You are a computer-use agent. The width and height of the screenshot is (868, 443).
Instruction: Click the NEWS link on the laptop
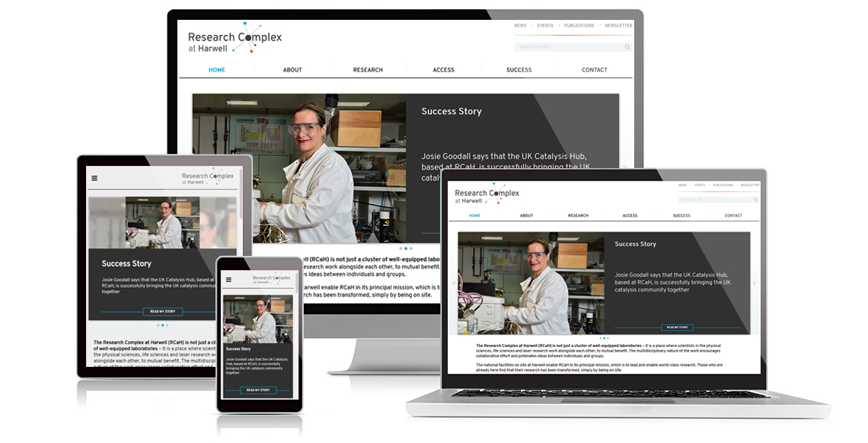(682, 185)
